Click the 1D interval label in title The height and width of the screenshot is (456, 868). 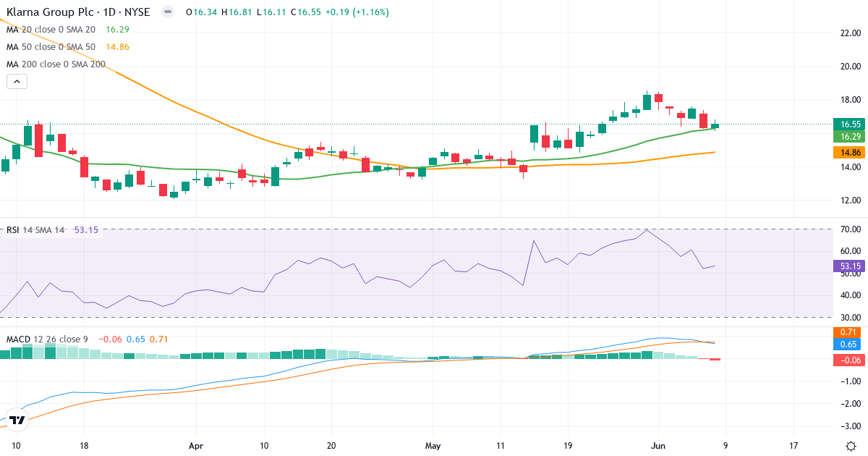[109, 12]
